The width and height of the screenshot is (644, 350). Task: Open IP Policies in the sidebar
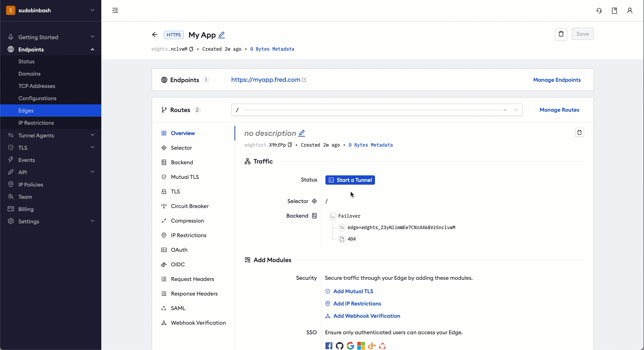pyautogui.click(x=31, y=185)
